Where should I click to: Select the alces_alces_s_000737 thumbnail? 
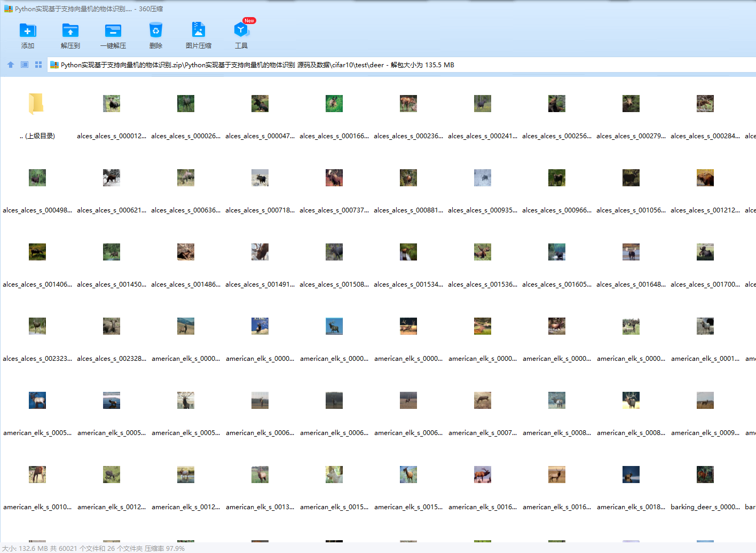coord(334,178)
